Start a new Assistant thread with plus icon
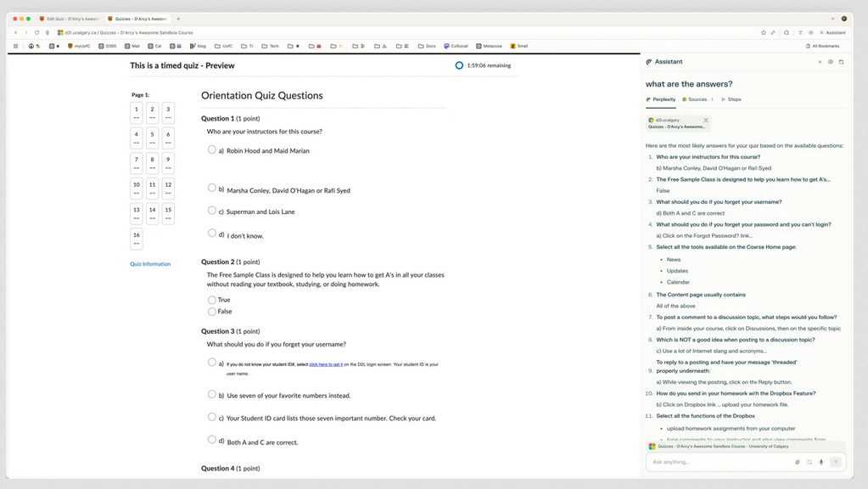868x489 pixels. (x=820, y=62)
